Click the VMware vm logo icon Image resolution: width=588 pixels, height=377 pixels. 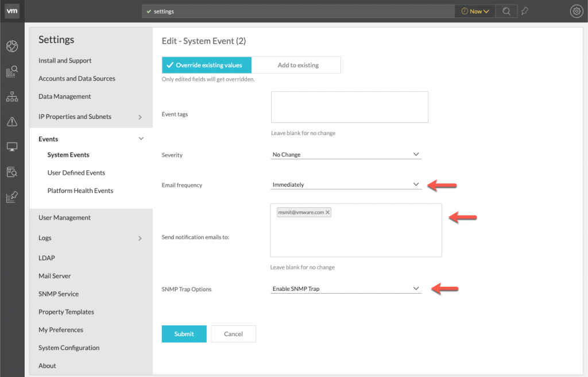(x=12, y=11)
